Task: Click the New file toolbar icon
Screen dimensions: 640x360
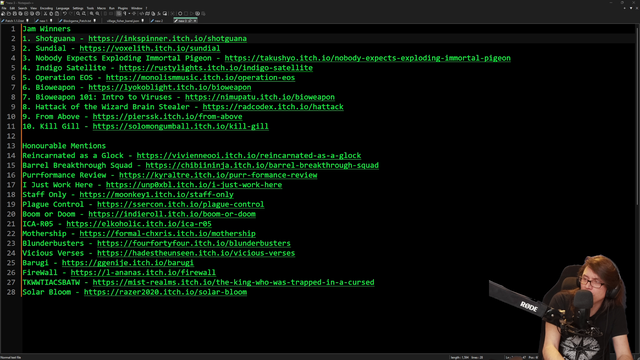Action: click(x=3, y=13)
